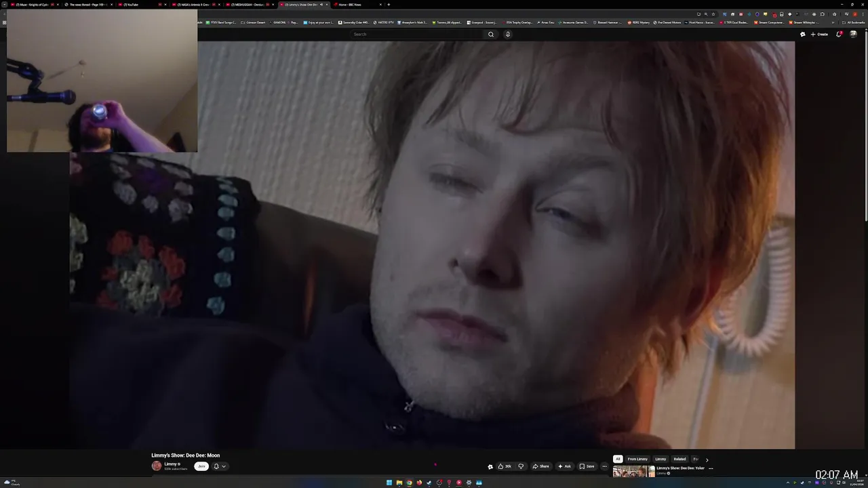This screenshot has height=488, width=868.
Task: Open the video title Limmy's Show: Dee Dee: Moon
Action: 185,455
